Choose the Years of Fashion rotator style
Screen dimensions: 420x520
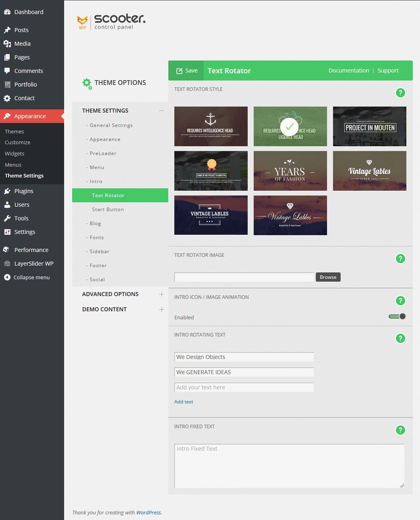pos(290,171)
